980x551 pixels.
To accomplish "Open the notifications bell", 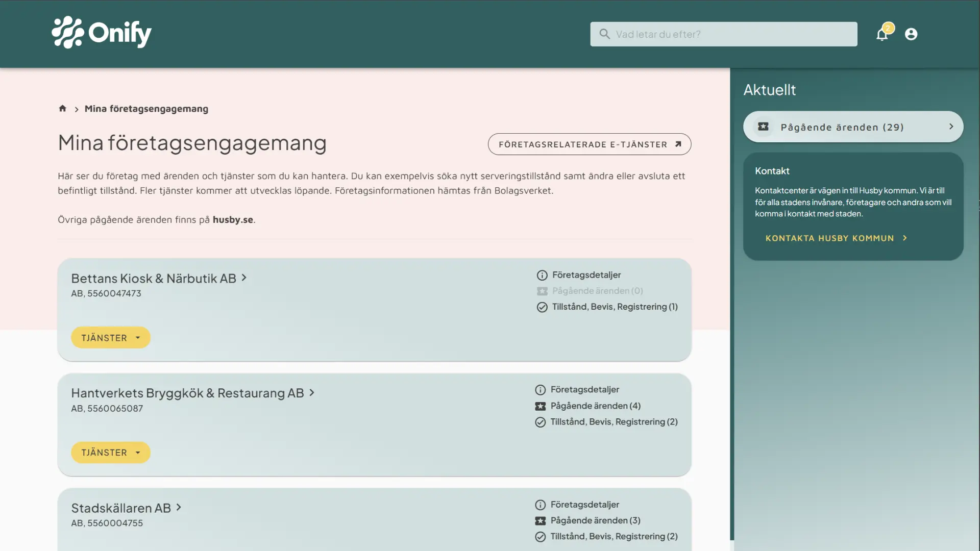I will (x=882, y=34).
